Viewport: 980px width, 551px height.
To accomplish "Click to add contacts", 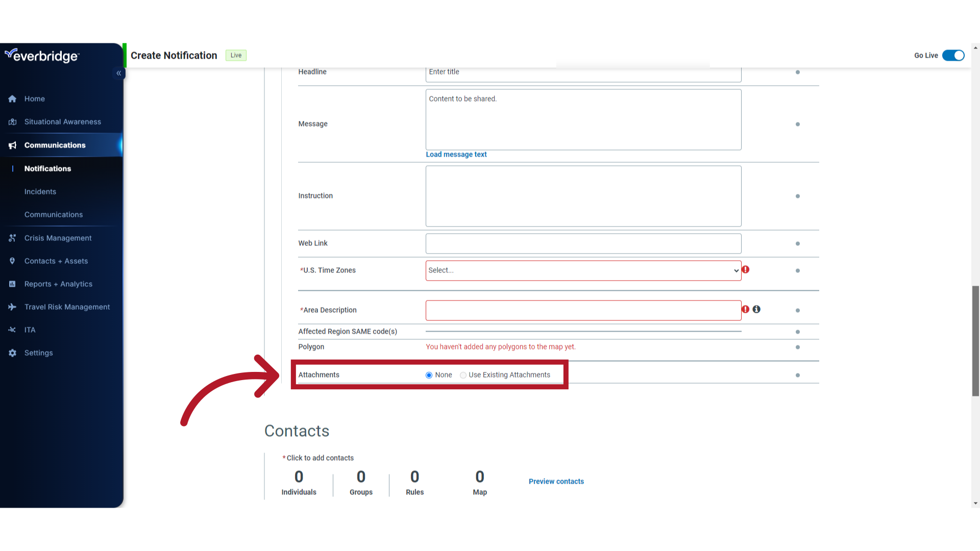I will [x=320, y=458].
